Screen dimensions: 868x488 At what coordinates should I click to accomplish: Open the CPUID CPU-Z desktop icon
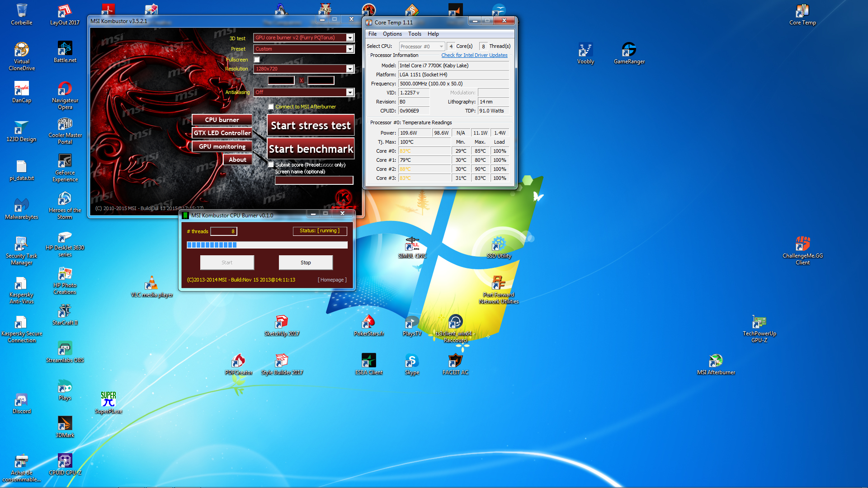tap(65, 461)
